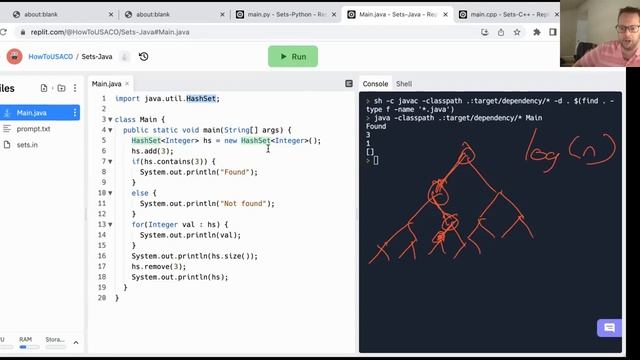Collapse for loop fold arrow on line 13
The width and height of the screenshot is (640, 360).
tap(110, 224)
